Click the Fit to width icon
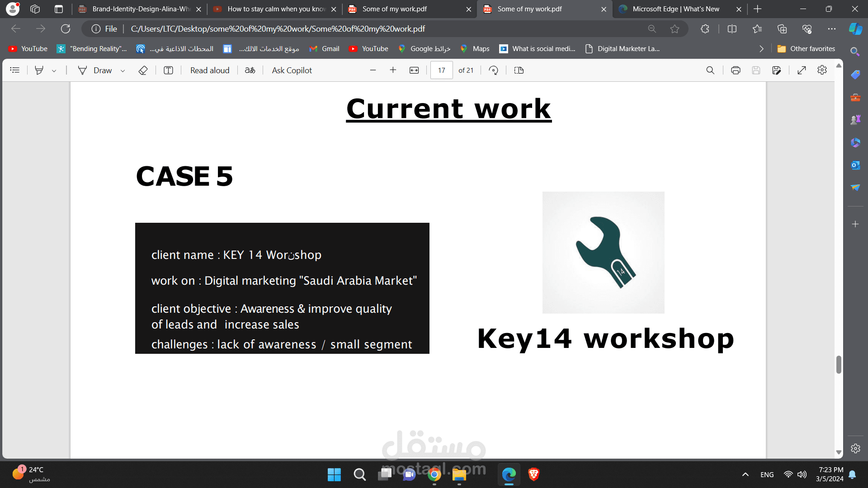The image size is (868, 488). (x=414, y=70)
